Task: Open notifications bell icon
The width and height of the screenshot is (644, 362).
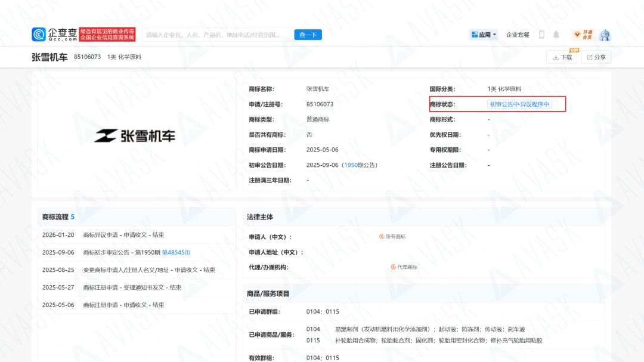Action: [556, 35]
